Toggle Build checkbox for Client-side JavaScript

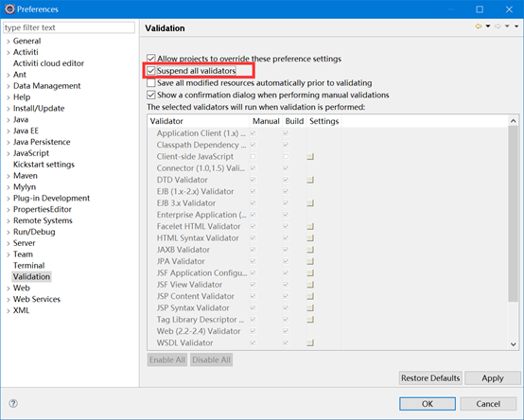[x=286, y=156]
